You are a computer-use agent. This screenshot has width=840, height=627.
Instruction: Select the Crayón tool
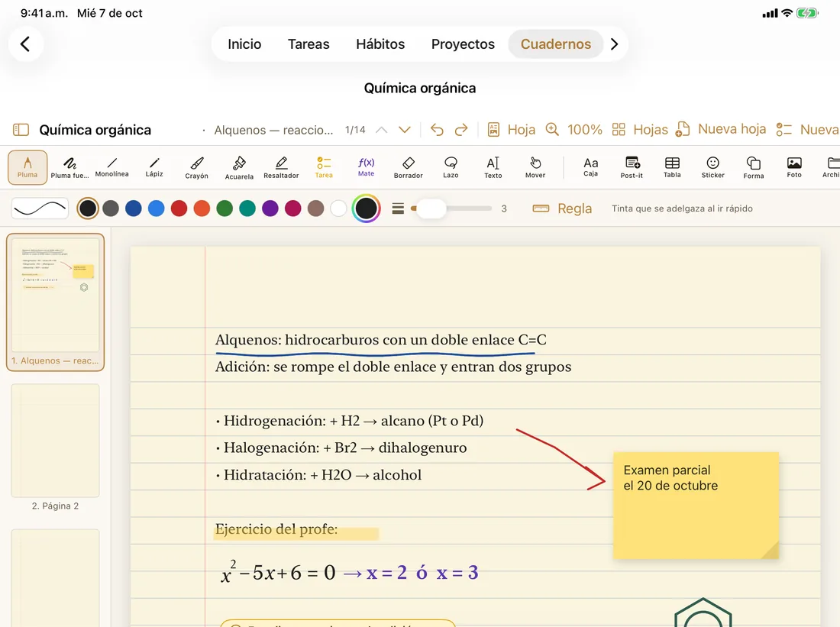[196, 167]
